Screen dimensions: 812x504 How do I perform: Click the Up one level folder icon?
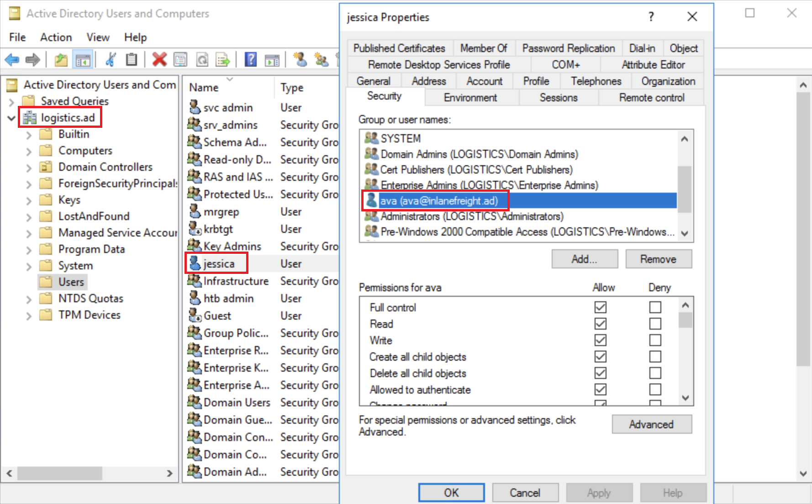pos(61,60)
